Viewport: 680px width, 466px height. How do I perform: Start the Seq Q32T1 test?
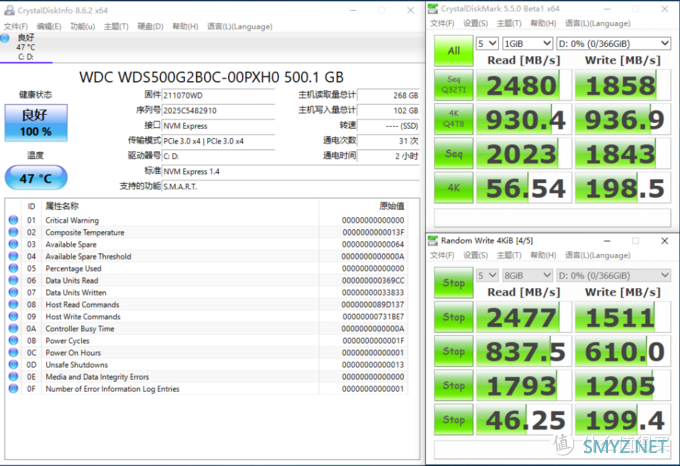(x=454, y=85)
